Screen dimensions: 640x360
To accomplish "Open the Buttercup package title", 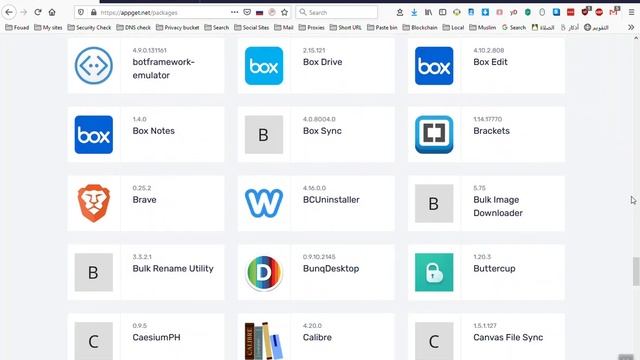I will click(494, 269).
